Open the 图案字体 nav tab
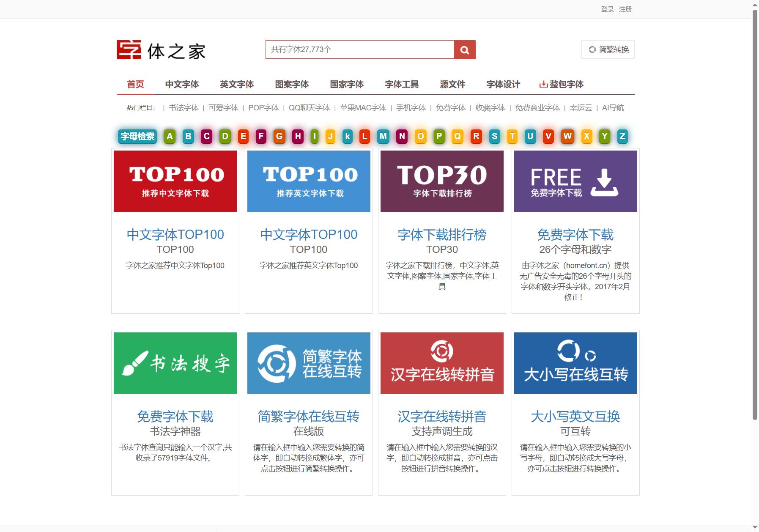This screenshot has height=532, width=759. 292,84
